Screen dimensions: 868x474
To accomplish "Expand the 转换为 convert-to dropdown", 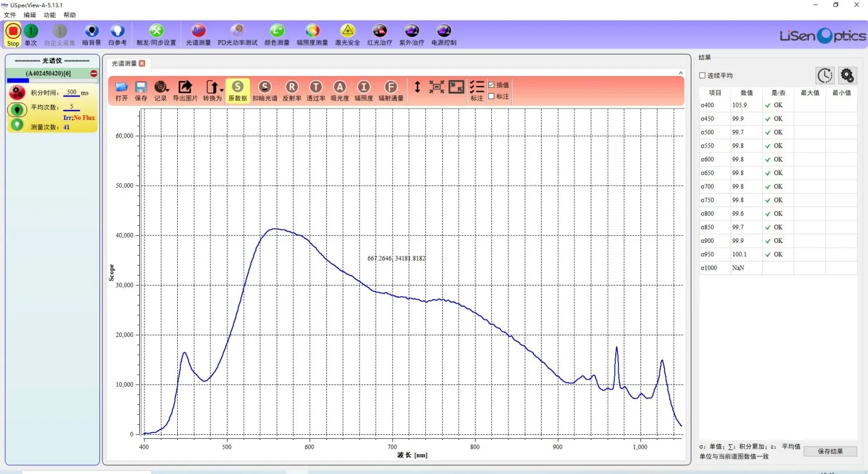I will [x=213, y=91].
